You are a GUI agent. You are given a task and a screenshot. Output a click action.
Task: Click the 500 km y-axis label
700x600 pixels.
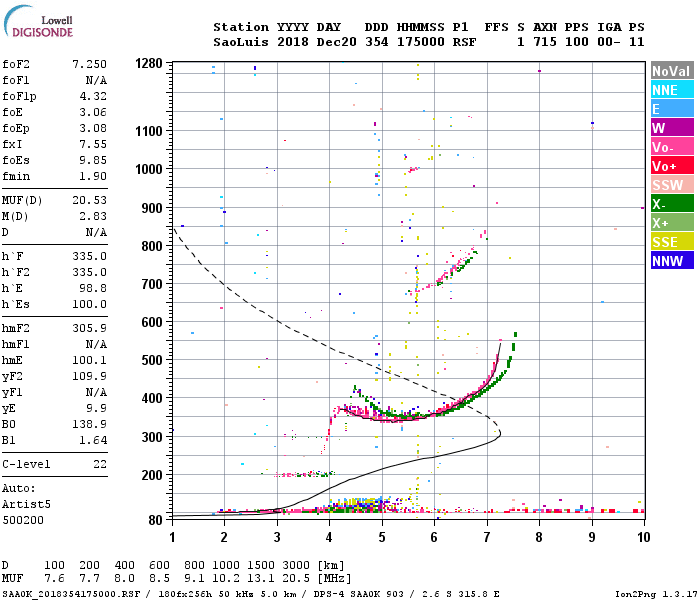(x=152, y=360)
